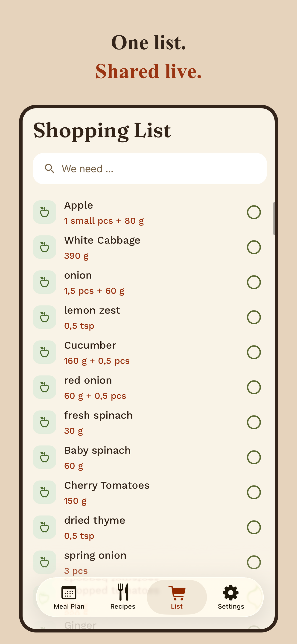Mark onion as bought
Screen dimensions: 297x644
click(x=254, y=282)
